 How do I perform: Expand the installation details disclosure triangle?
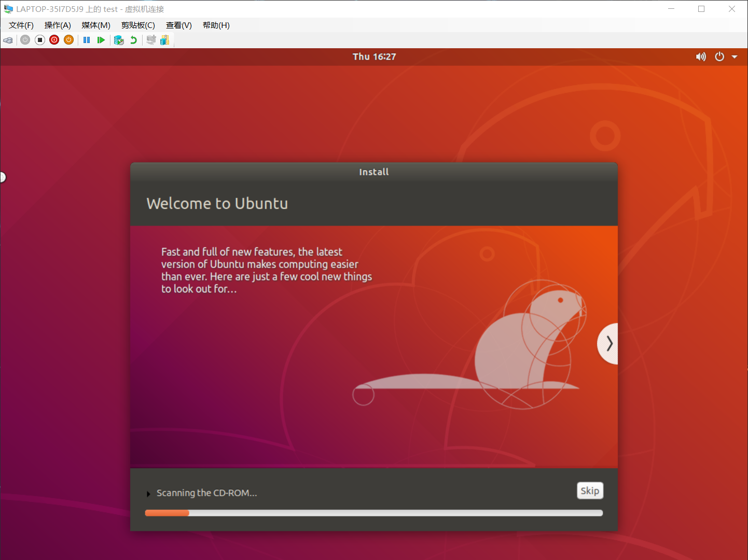click(148, 494)
